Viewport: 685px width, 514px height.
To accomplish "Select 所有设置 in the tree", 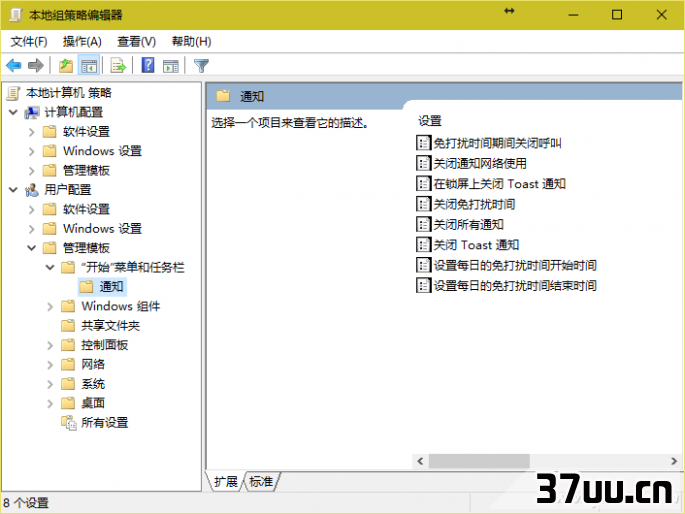I will [x=104, y=423].
